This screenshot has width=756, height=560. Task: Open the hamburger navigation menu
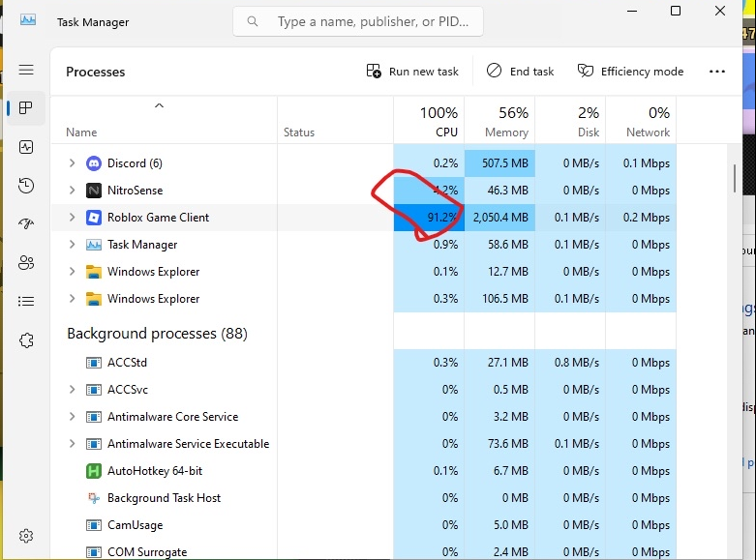[x=26, y=70]
